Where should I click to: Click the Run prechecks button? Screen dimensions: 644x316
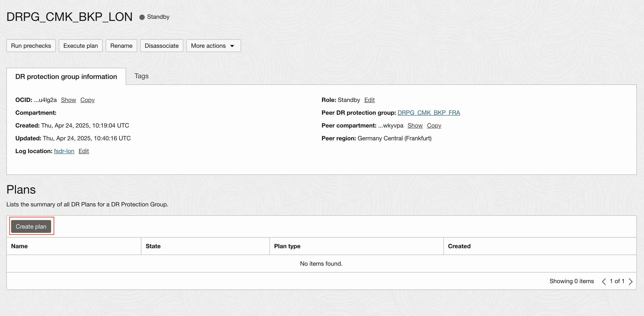coord(31,46)
